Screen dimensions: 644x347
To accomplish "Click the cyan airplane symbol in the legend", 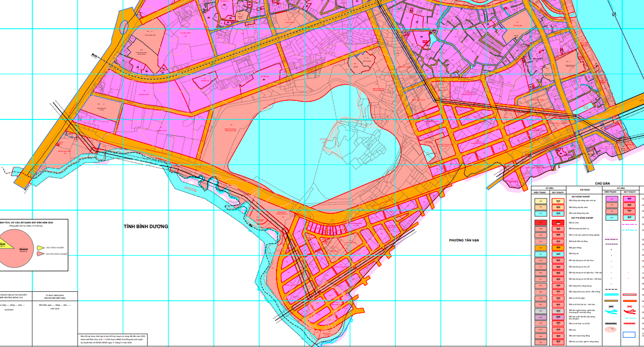I will pos(611,312).
